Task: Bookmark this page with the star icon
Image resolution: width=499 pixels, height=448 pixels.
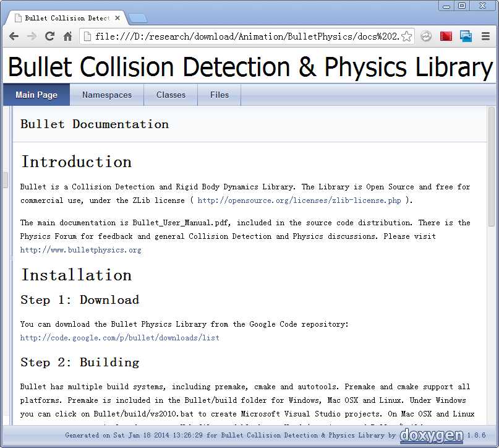Action: coord(406,37)
